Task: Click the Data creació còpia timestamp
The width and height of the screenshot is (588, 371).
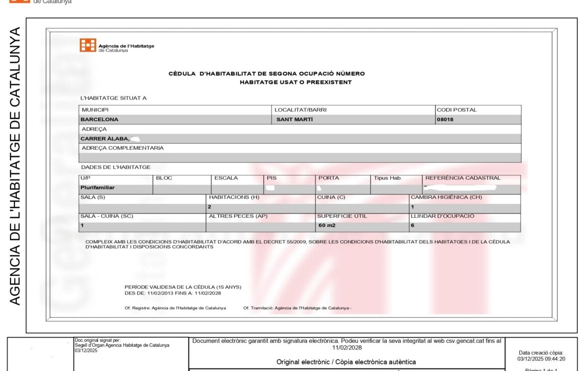Action: point(541,356)
